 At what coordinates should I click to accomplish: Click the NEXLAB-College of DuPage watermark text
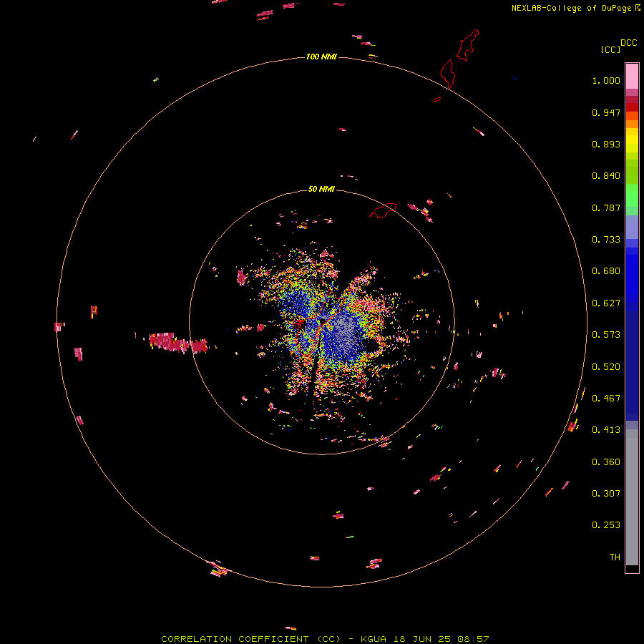click(576, 8)
